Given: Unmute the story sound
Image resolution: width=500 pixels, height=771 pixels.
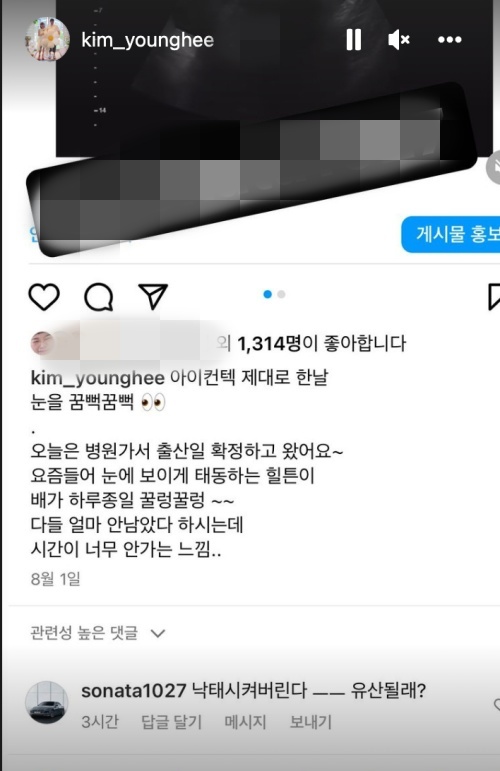Looking at the screenshot, I should point(399,40).
